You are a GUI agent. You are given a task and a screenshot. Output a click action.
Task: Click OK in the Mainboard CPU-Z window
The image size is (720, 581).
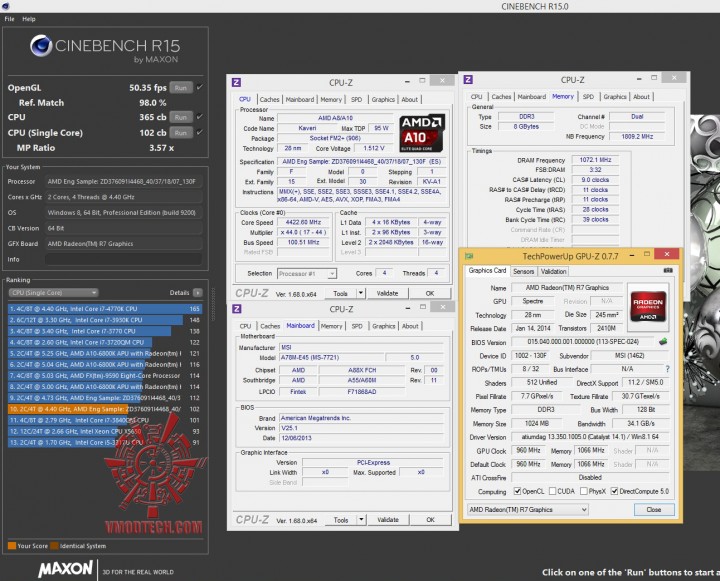pyautogui.click(x=430, y=519)
